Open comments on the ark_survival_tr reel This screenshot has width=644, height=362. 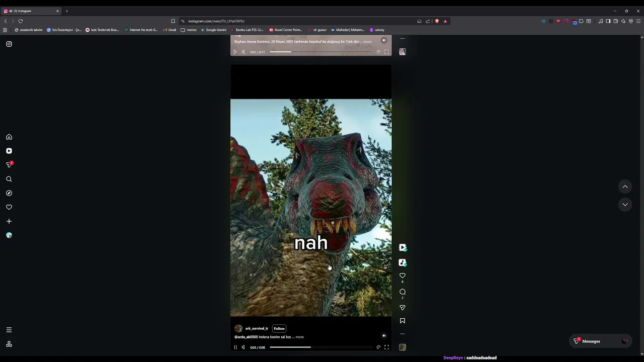click(x=403, y=292)
